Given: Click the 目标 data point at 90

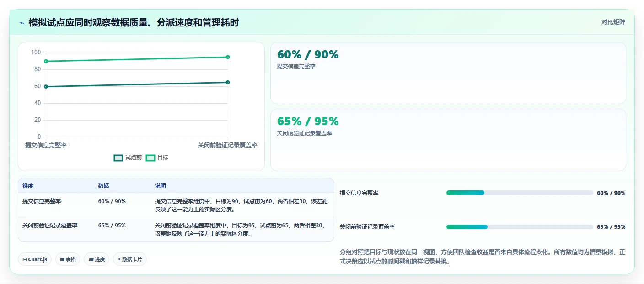Looking at the screenshot, I should [46, 61].
